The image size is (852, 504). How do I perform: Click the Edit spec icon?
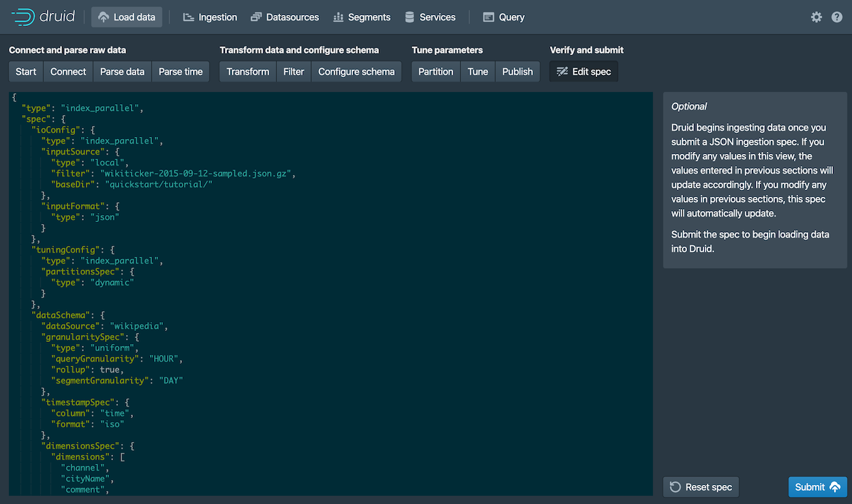point(562,71)
